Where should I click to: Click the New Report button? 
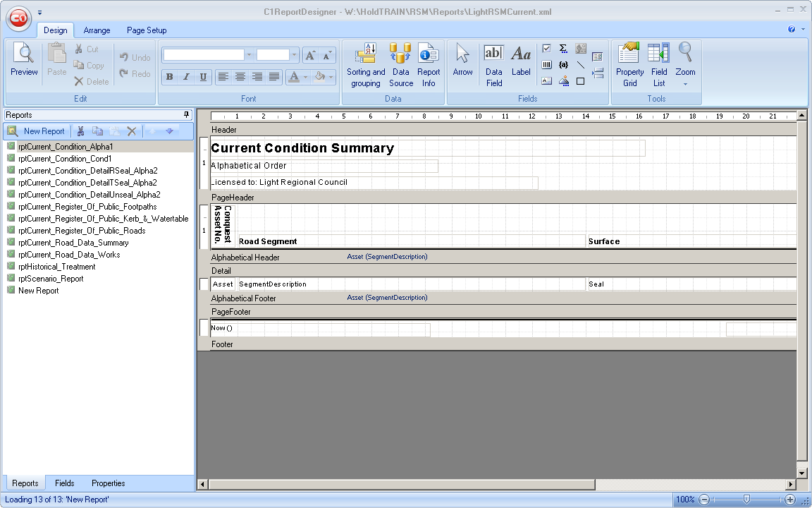point(36,131)
